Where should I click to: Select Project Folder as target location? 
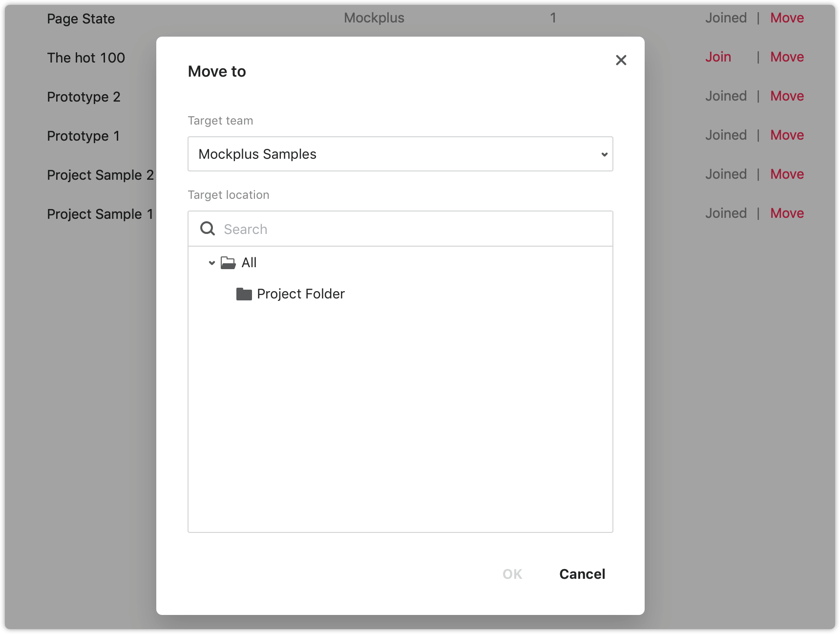[x=300, y=294]
